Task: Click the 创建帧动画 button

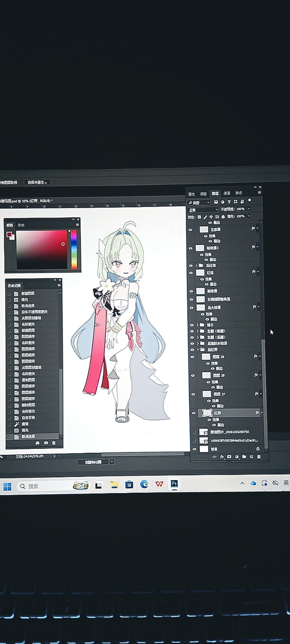Action: coord(93,462)
